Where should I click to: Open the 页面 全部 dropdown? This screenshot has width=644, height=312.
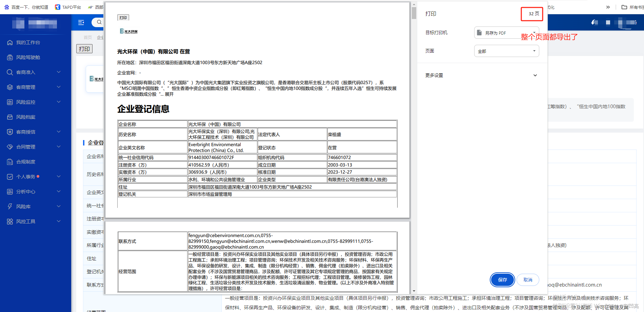pyautogui.click(x=506, y=51)
